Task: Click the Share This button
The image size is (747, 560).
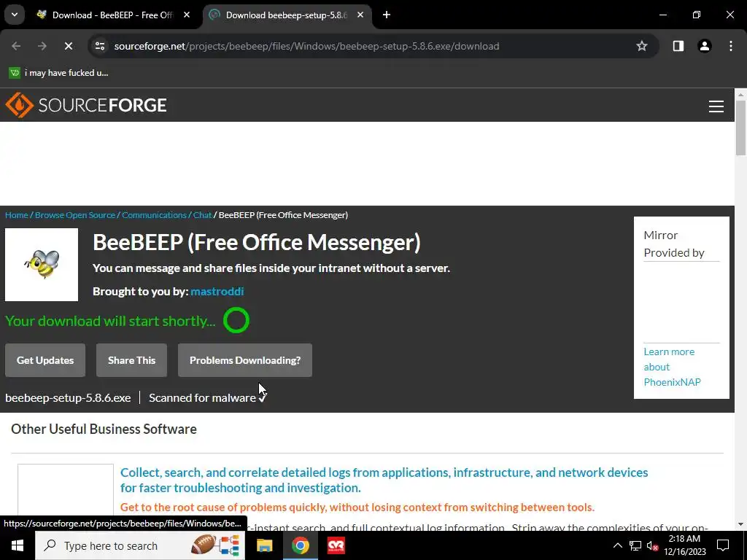Action: point(131,360)
